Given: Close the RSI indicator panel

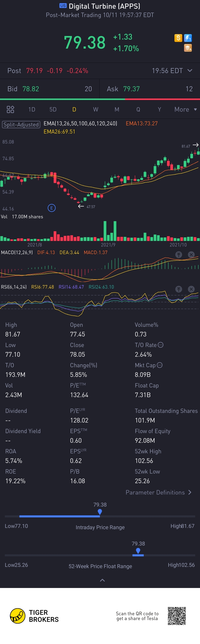Looking at the screenshot, I should click(191, 289).
